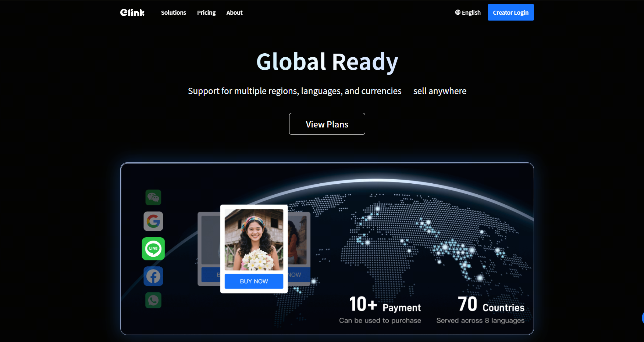The height and width of the screenshot is (342, 644).
Task: Click the Global Ready headline
Action: (x=327, y=61)
